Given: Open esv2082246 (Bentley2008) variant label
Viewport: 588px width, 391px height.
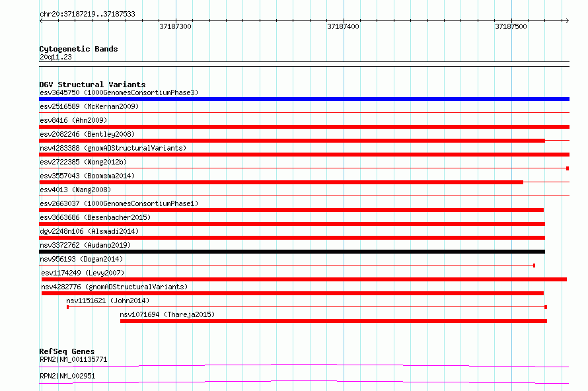Looking at the screenshot, I should tap(87, 134).
